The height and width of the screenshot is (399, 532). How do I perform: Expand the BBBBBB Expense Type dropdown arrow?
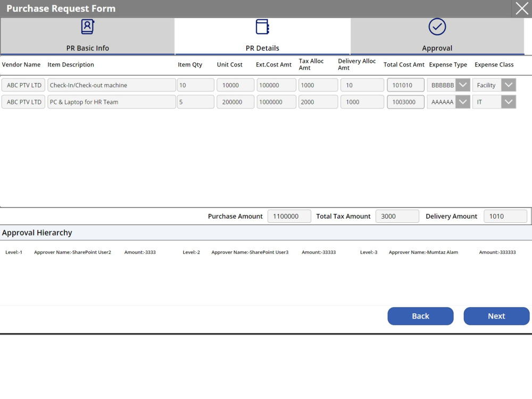[x=463, y=85]
